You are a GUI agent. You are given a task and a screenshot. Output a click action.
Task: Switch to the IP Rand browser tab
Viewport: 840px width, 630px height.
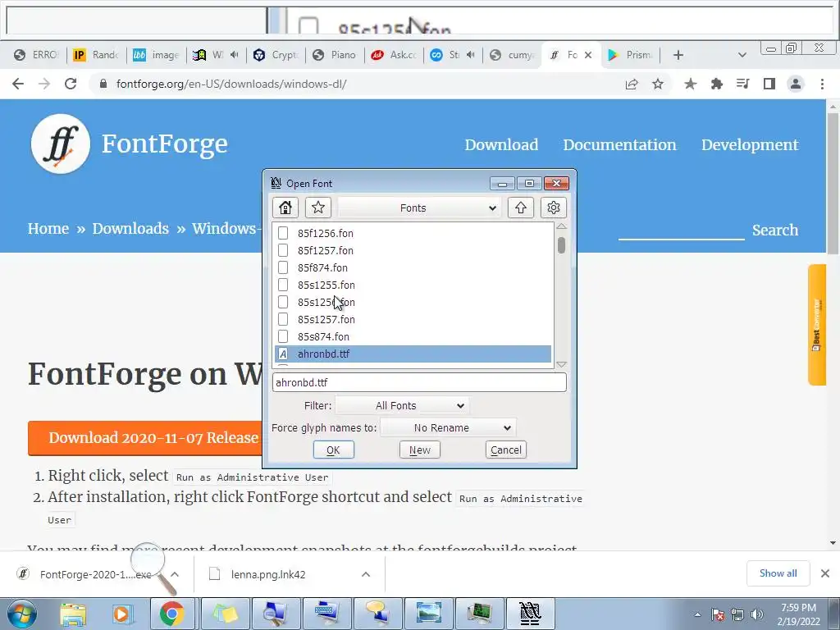pos(97,55)
